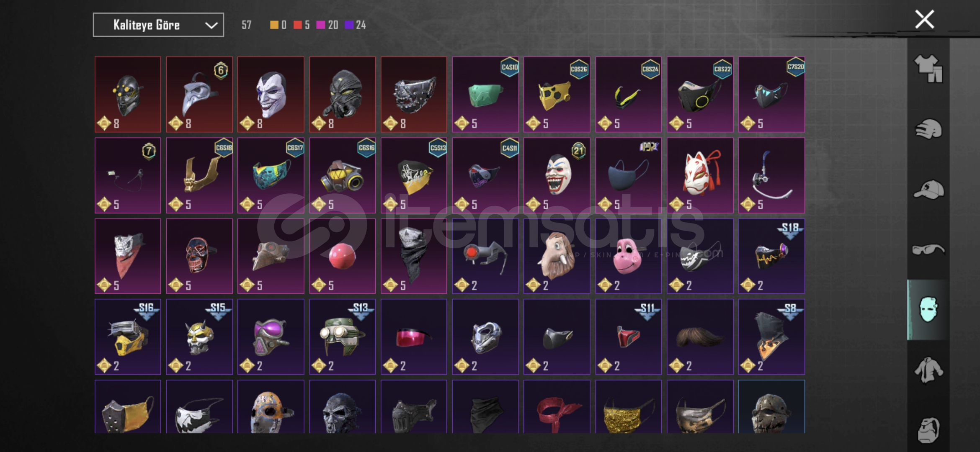Open the outfits clothing category icon
This screenshot has height=452, width=980.
point(928,69)
